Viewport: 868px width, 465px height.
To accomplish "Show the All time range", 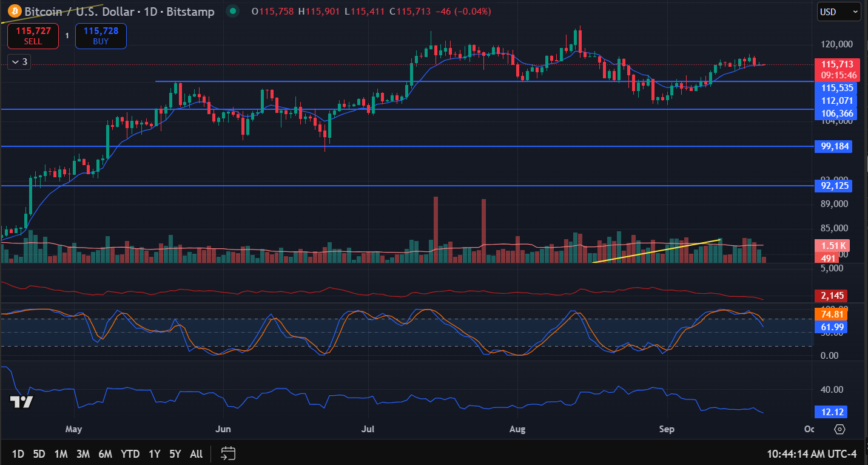I will [196, 453].
